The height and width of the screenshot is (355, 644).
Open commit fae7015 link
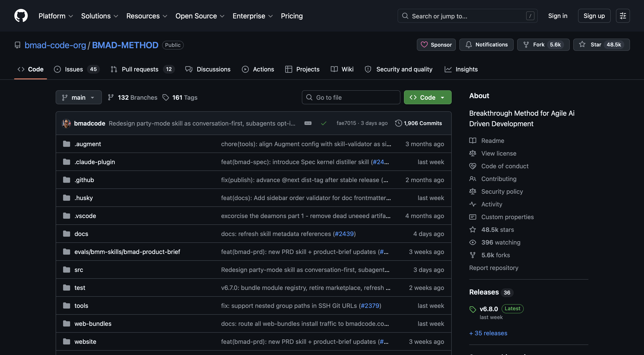(x=346, y=123)
